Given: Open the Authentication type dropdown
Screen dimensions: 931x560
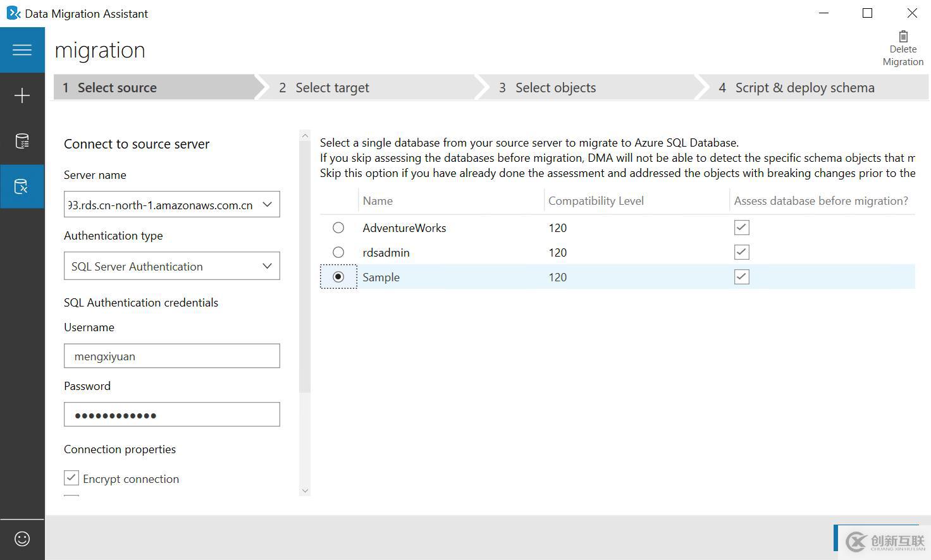Looking at the screenshot, I should point(267,266).
